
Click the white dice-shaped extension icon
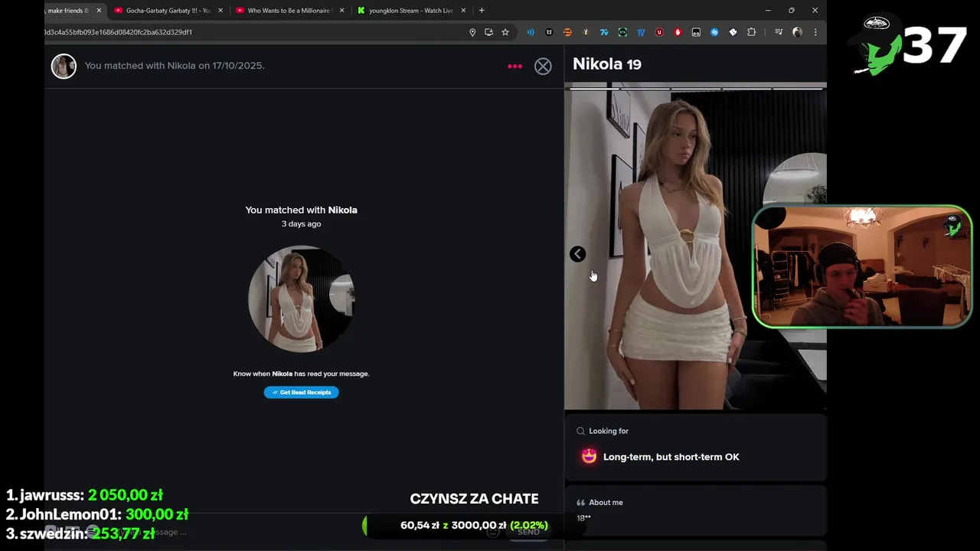click(x=733, y=32)
